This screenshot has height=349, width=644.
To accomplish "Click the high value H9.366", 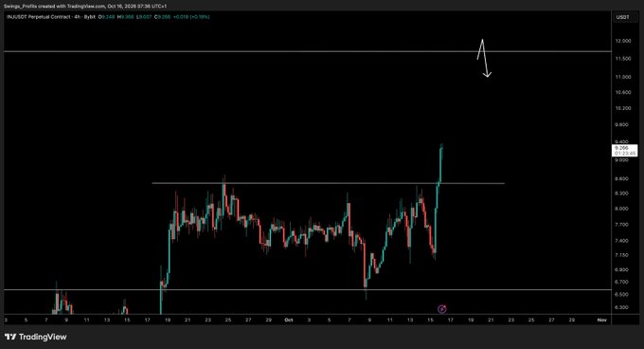I will click(125, 17).
